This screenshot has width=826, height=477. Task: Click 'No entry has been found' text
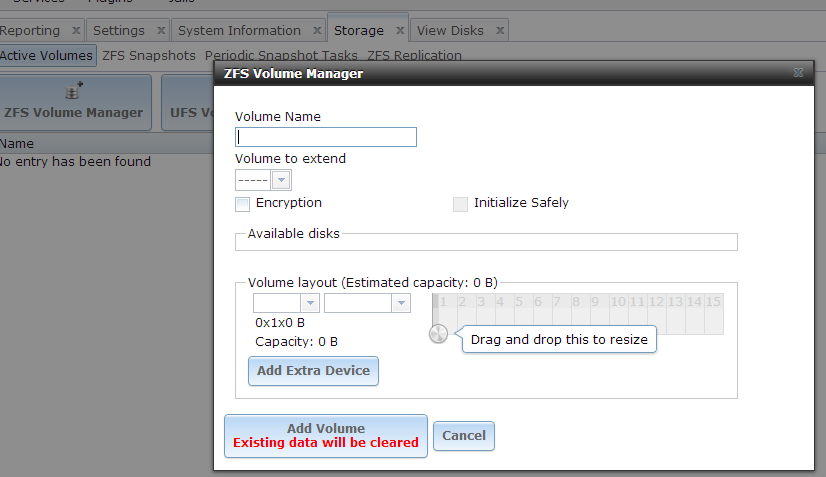75,161
